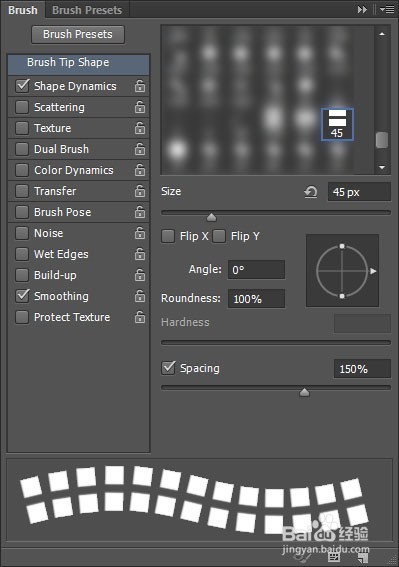399x567 pixels.
Task: Tick the Flip Y checkbox
Action: coord(219,236)
